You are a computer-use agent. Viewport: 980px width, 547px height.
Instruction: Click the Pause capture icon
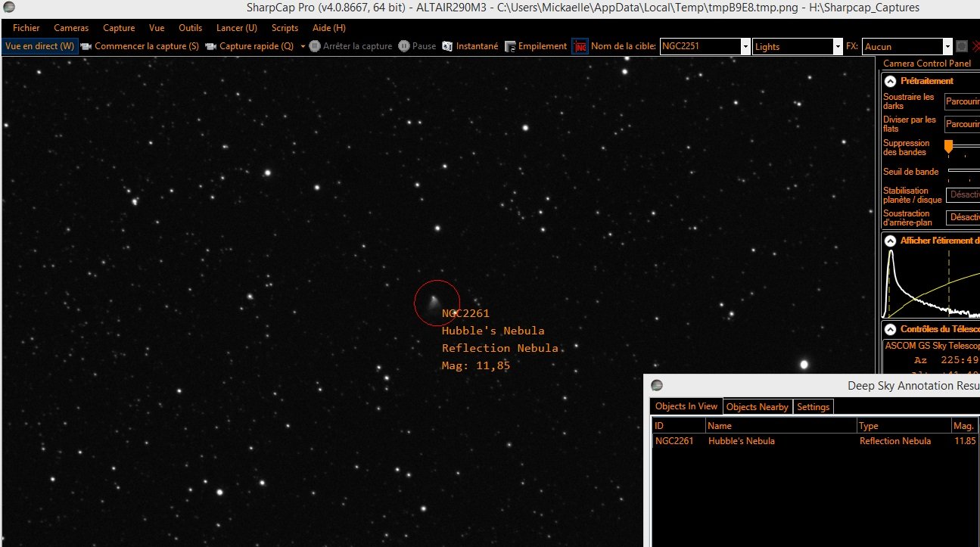(404, 46)
